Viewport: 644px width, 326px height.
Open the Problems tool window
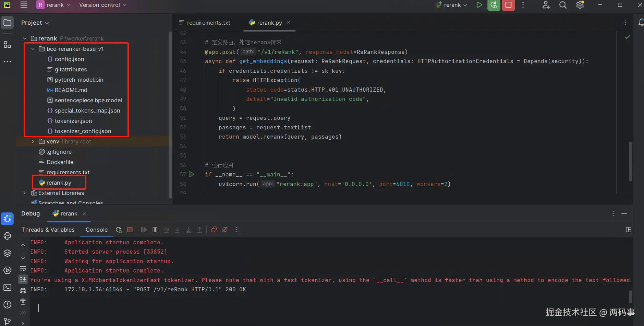pyautogui.click(x=7, y=305)
